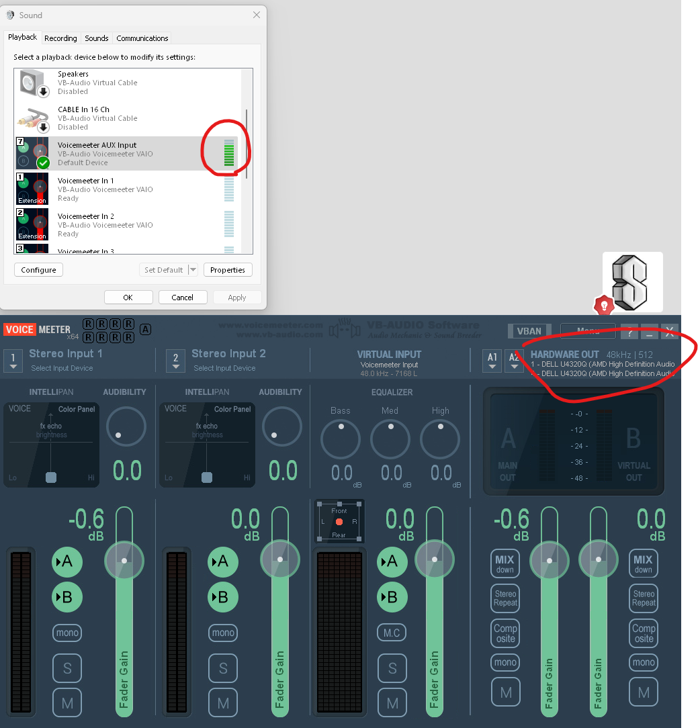Screen dimensions: 700x728
Task: Toggle Composite on the A main bus
Action: [505, 633]
